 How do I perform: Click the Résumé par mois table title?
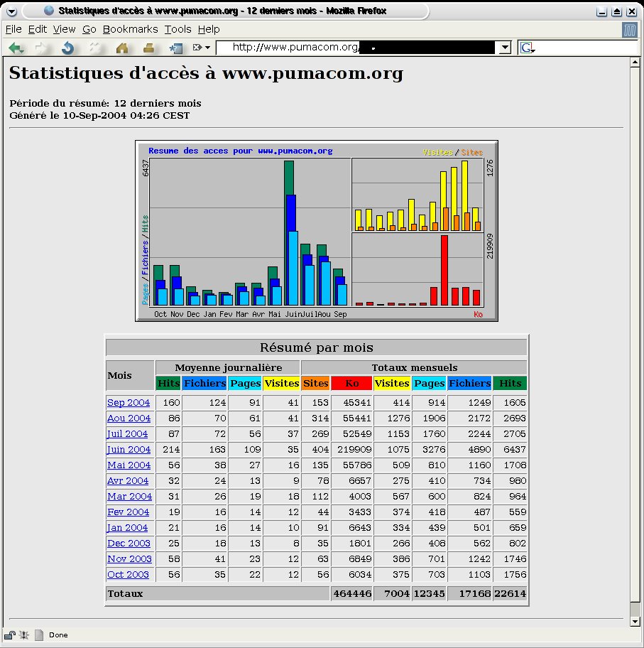point(317,347)
